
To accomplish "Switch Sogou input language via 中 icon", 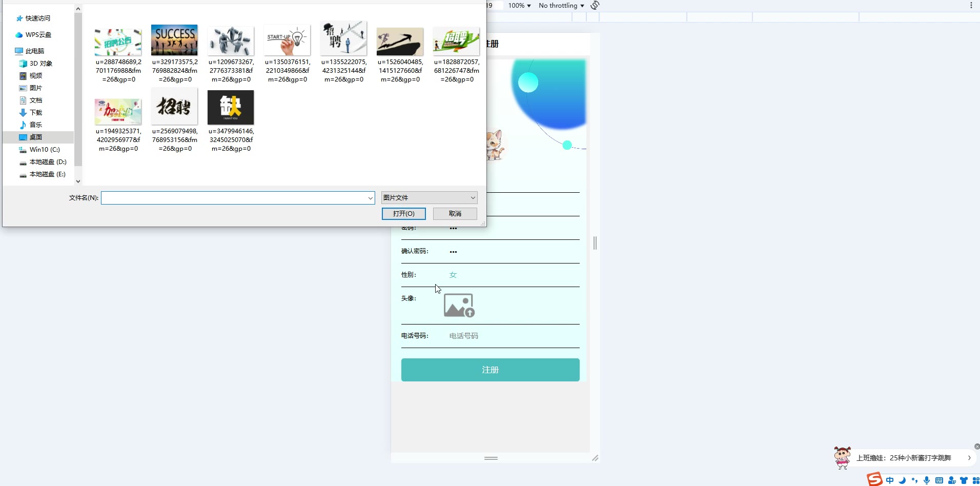I will [890, 480].
